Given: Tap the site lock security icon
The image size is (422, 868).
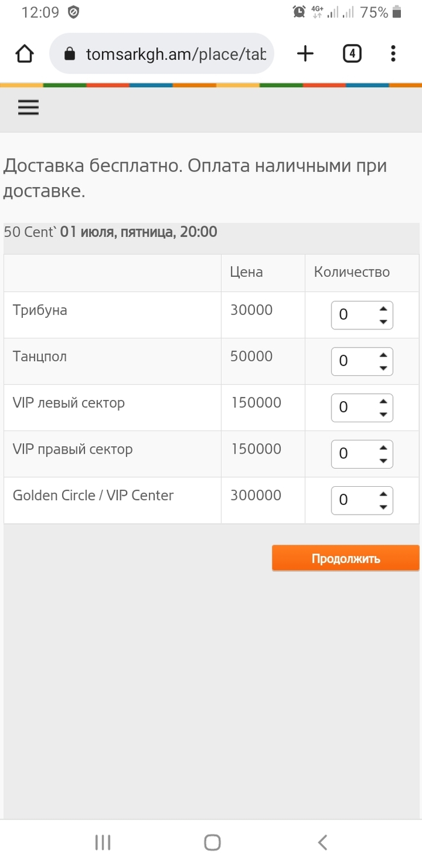Looking at the screenshot, I should pyautogui.click(x=70, y=54).
